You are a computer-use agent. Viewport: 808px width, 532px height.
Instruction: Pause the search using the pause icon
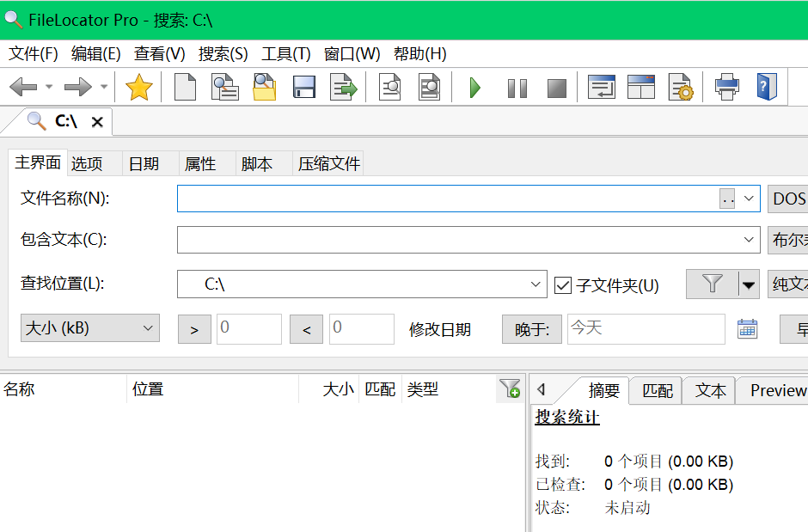pos(517,88)
